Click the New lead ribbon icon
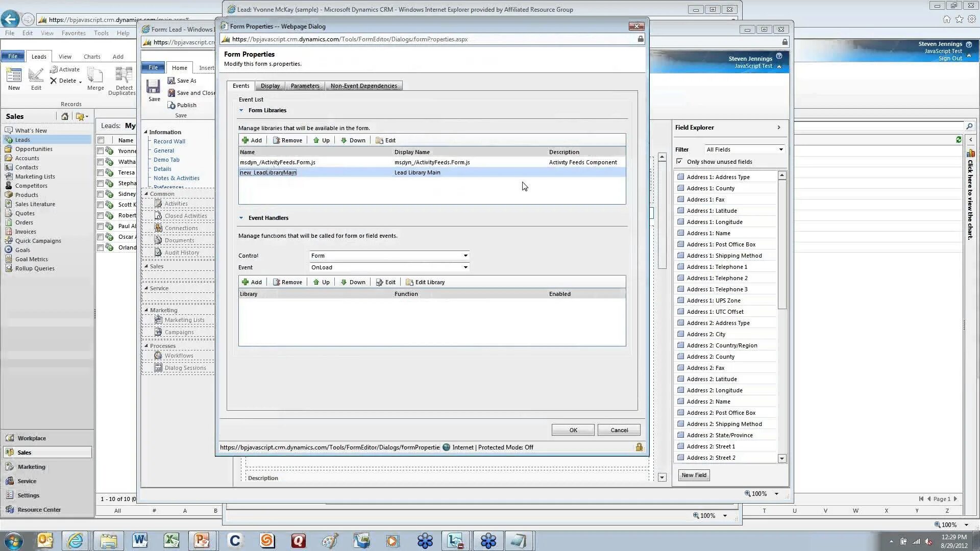The width and height of the screenshot is (980, 551). click(x=14, y=76)
